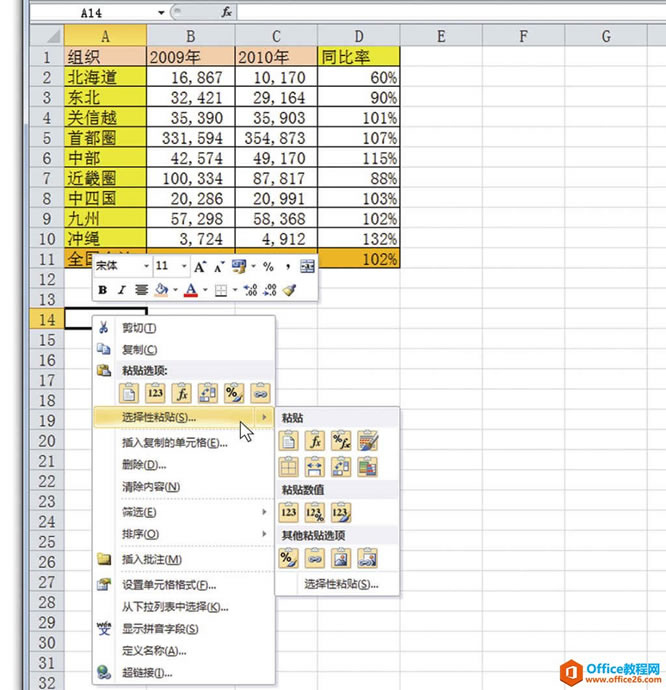
Task: Select Formatting icon under 其他粘贴选项
Action: [x=289, y=558]
